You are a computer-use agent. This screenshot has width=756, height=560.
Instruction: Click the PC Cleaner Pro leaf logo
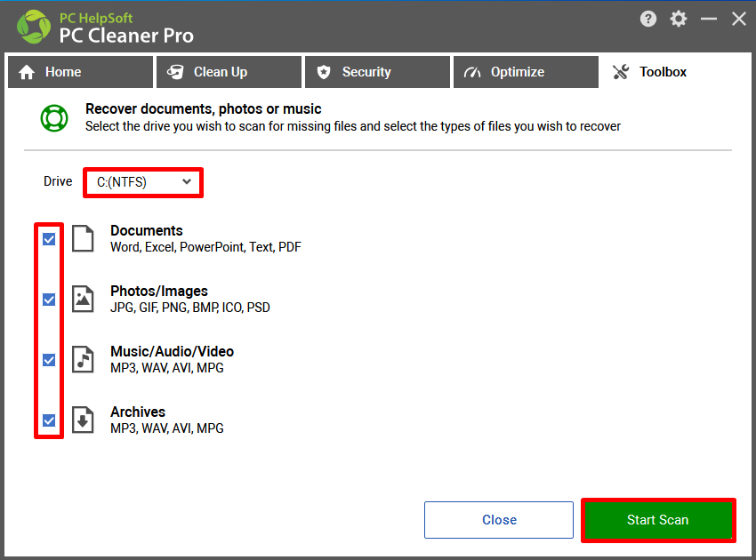click(x=34, y=27)
